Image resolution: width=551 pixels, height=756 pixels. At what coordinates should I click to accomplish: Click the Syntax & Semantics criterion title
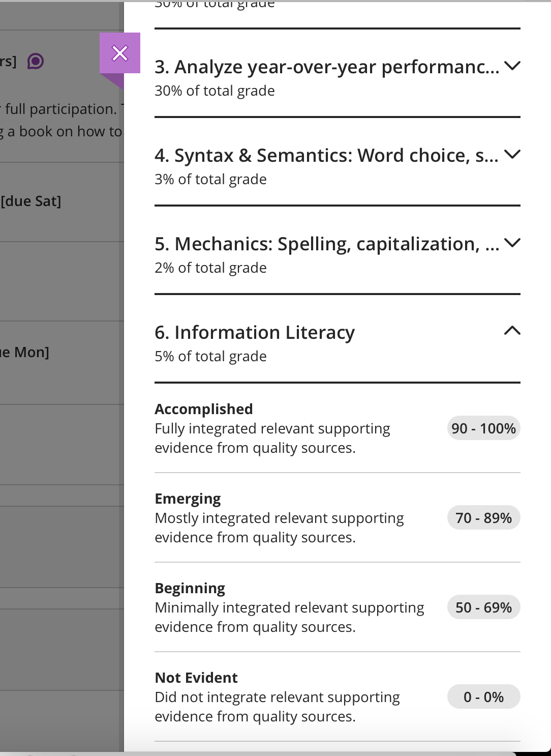[326, 155]
